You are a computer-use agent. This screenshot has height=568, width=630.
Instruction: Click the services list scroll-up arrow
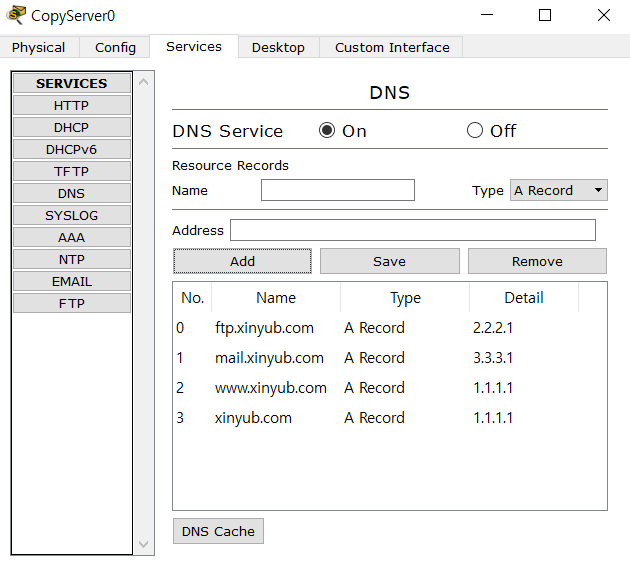point(143,82)
